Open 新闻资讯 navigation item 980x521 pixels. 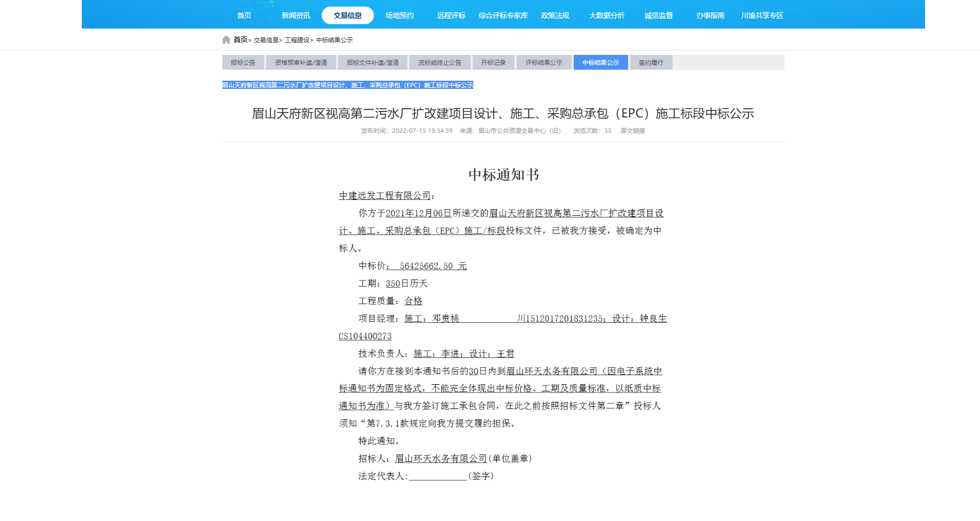point(296,15)
